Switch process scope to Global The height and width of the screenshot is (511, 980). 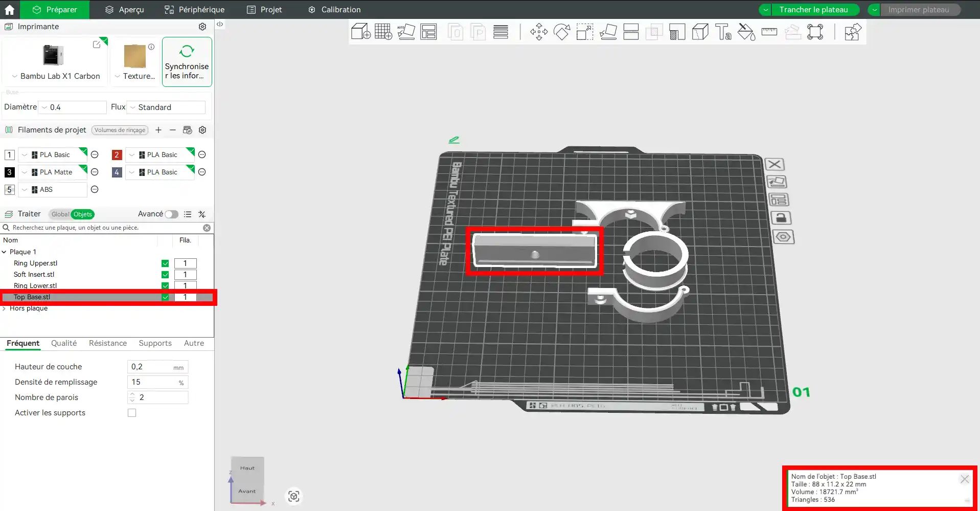click(x=60, y=214)
